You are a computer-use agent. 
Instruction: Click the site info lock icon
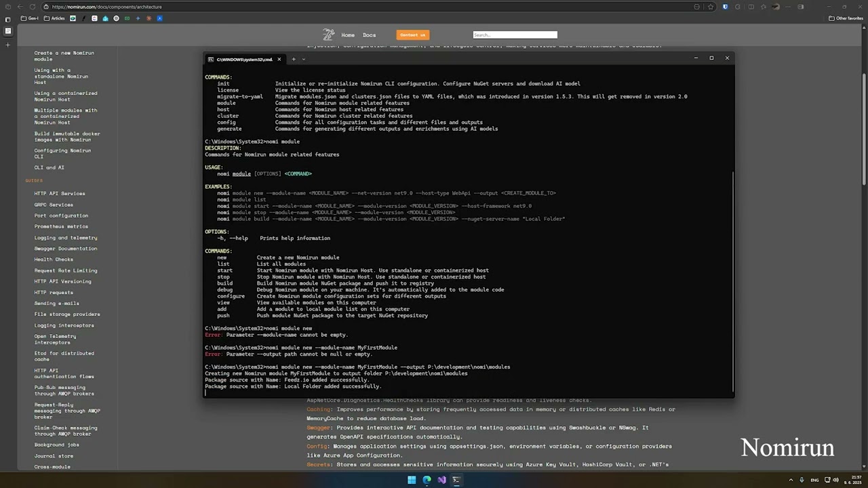pos(46,7)
